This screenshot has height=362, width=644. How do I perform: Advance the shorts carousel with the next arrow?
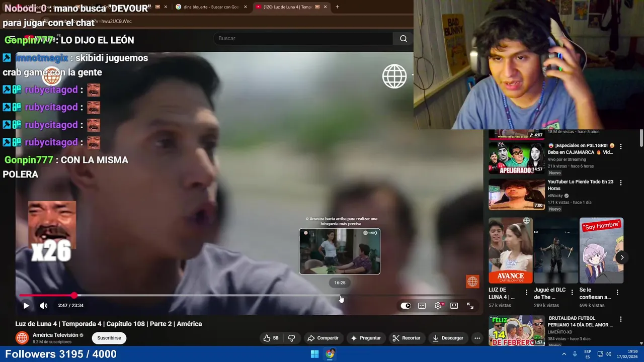coord(622,257)
